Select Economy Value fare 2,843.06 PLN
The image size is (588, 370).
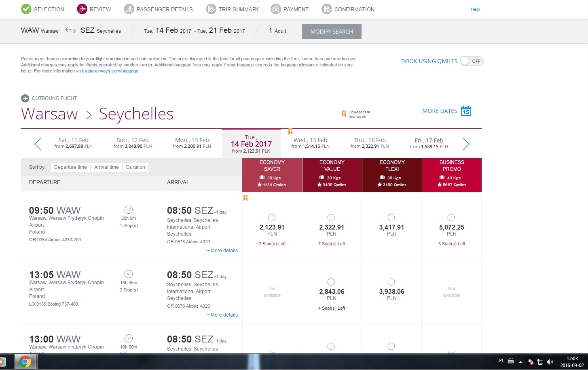331,282
